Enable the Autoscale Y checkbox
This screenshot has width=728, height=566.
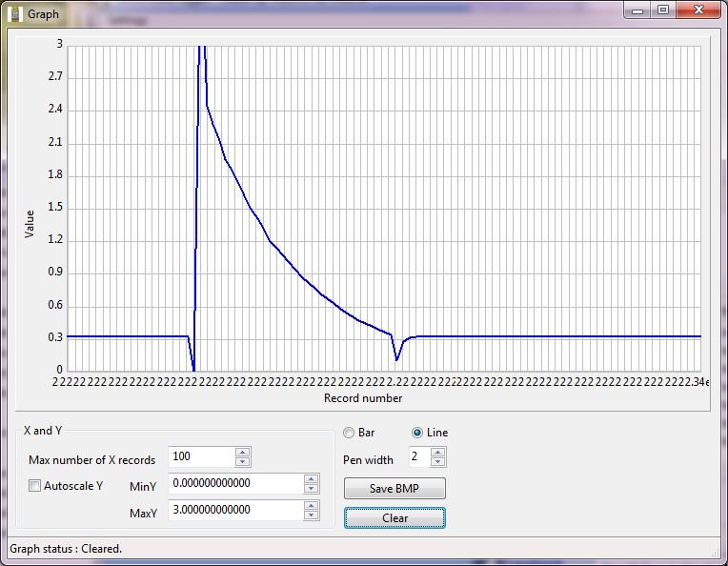35,486
